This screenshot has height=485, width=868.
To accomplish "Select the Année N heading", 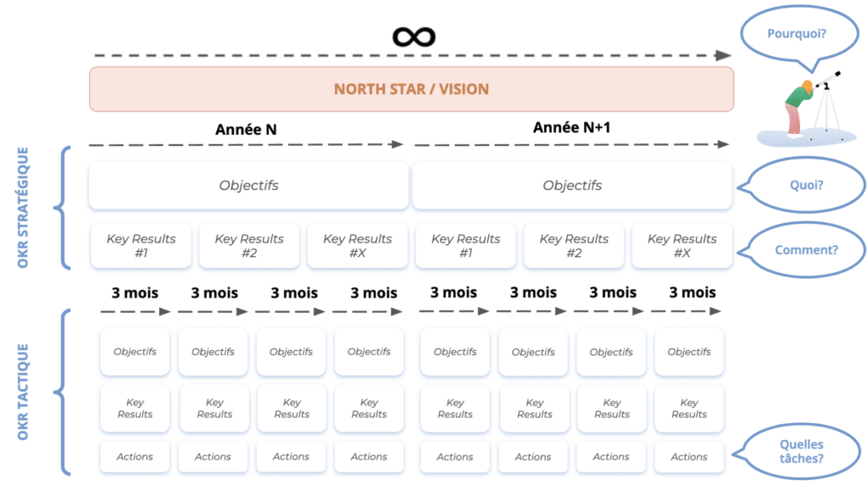I will pyautogui.click(x=246, y=130).
